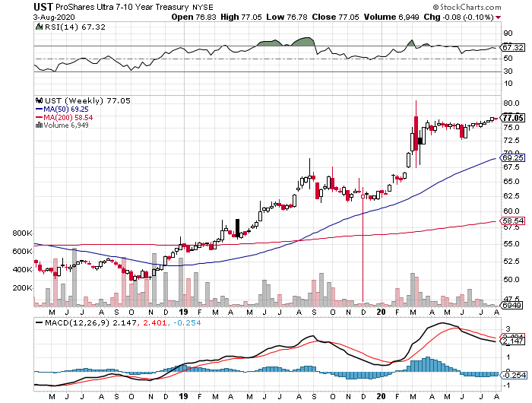Image resolution: width=532 pixels, height=403 pixels.
Task: Click the UST candlestick legend icon
Action: [39, 100]
